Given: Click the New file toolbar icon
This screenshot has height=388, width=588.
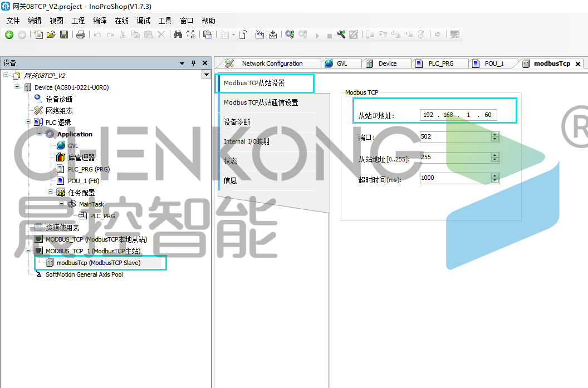Looking at the screenshot, I should (38, 35).
